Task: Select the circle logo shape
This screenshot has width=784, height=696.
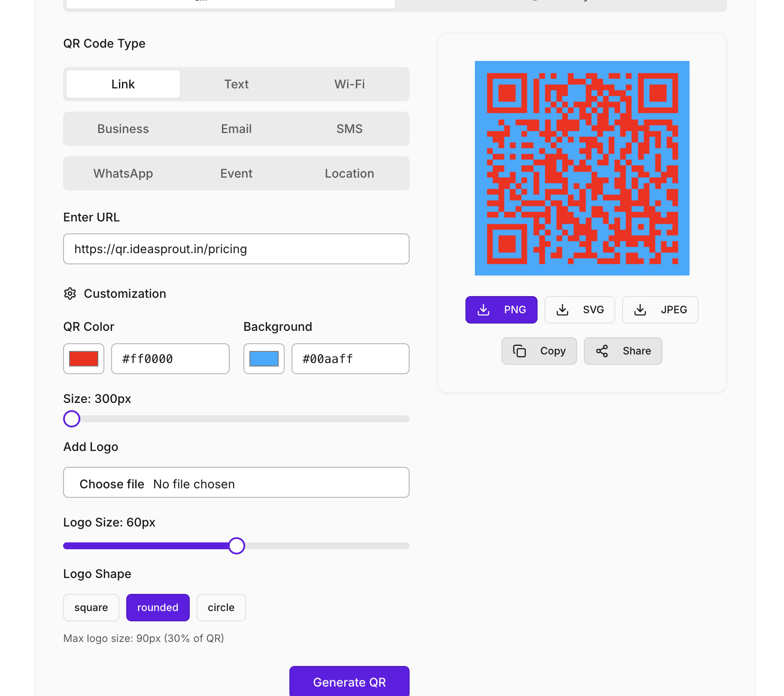Action: [x=221, y=607]
